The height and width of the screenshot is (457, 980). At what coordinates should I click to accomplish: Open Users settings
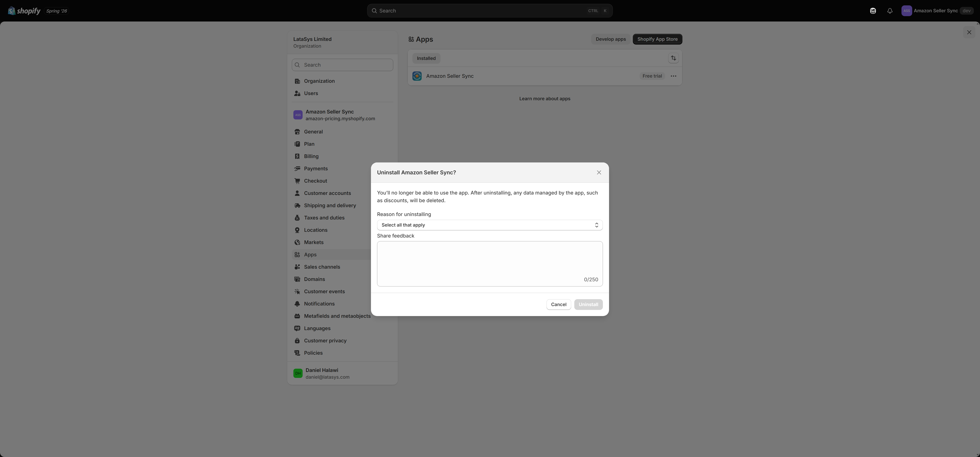(342, 93)
